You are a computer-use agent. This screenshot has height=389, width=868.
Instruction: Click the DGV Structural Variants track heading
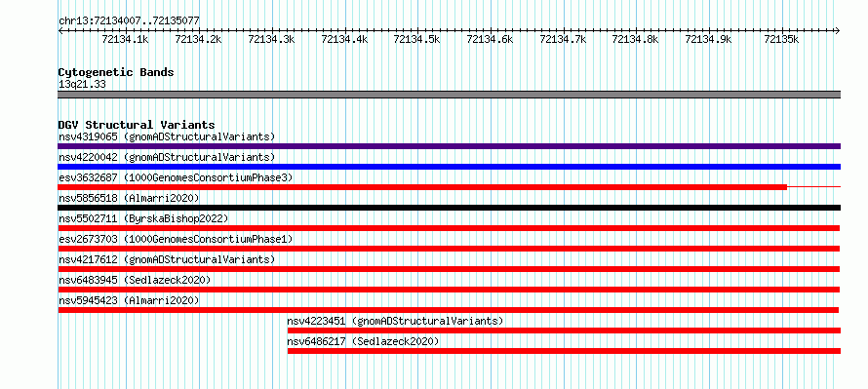[137, 125]
